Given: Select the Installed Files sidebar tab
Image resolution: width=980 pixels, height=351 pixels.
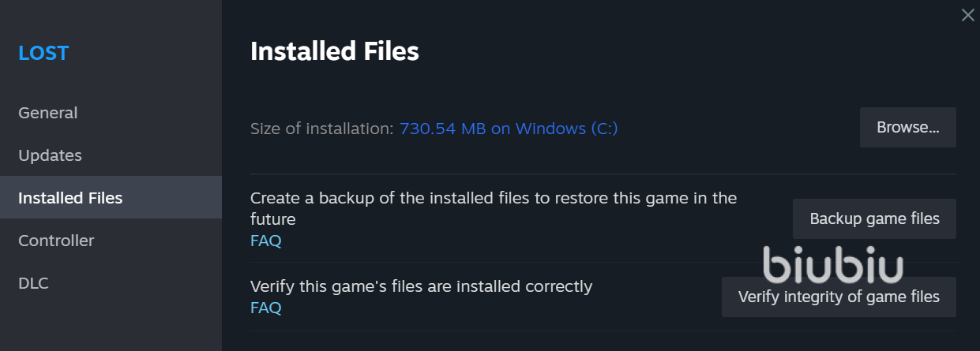Looking at the screenshot, I should coord(70,198).
